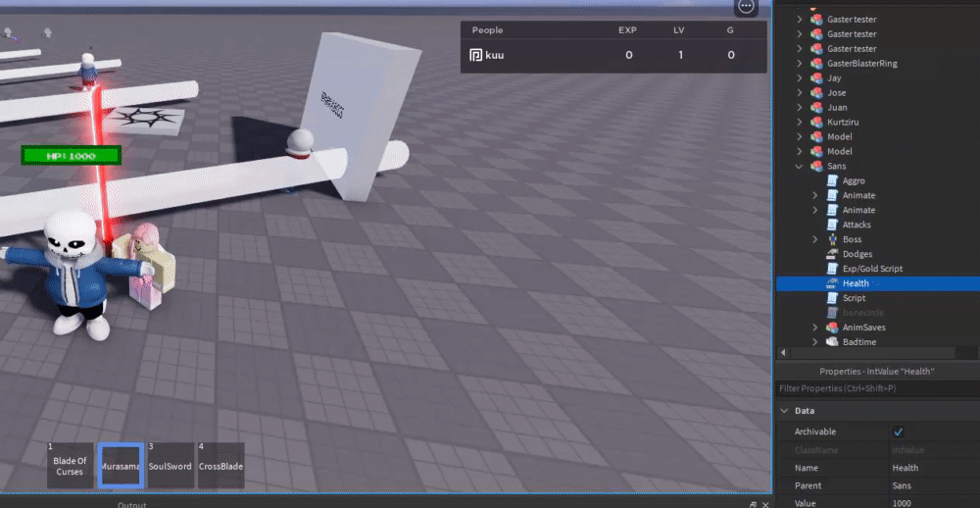The width and height of the screenshot is (980, 508).
Task: Click the GasterBlasterRing model icon
Action: point(816,63)
